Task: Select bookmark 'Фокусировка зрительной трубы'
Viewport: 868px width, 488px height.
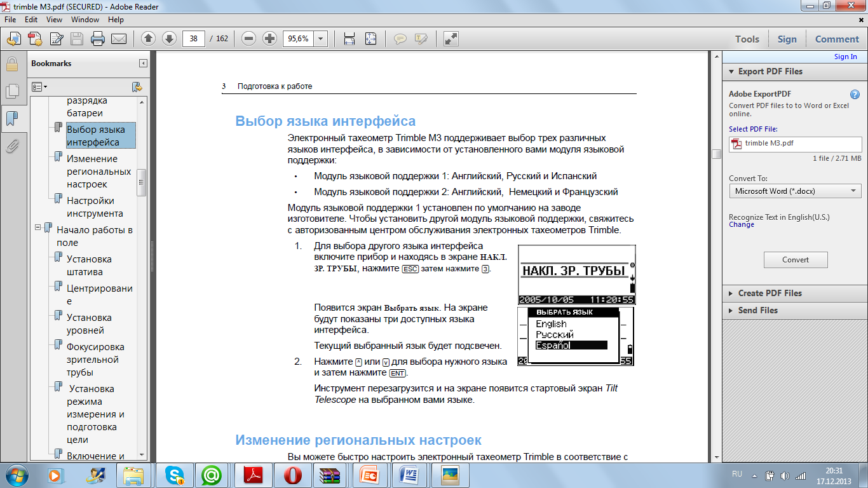Action: pos(95,360)
